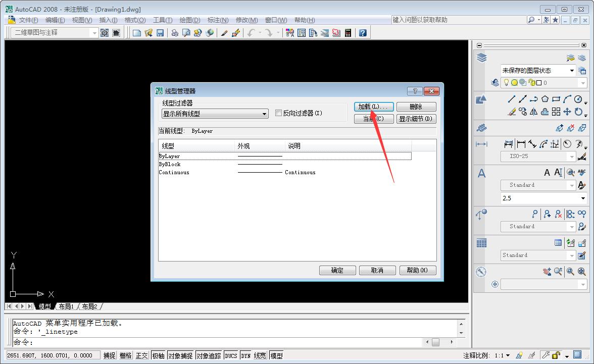The image size is (594, 364).
Task: Click the 显示细节 button
Action: point(416,119)
